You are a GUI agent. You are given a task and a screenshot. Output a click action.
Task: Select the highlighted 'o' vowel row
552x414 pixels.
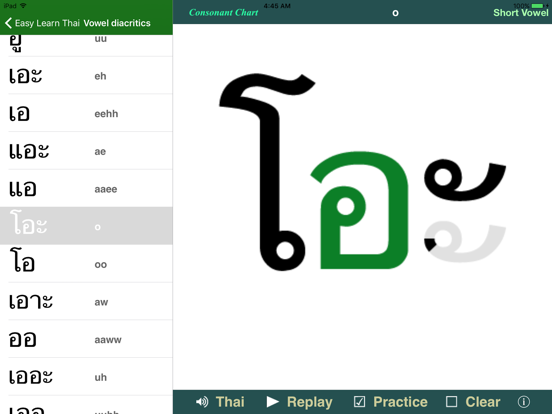(x=86, y=226)
